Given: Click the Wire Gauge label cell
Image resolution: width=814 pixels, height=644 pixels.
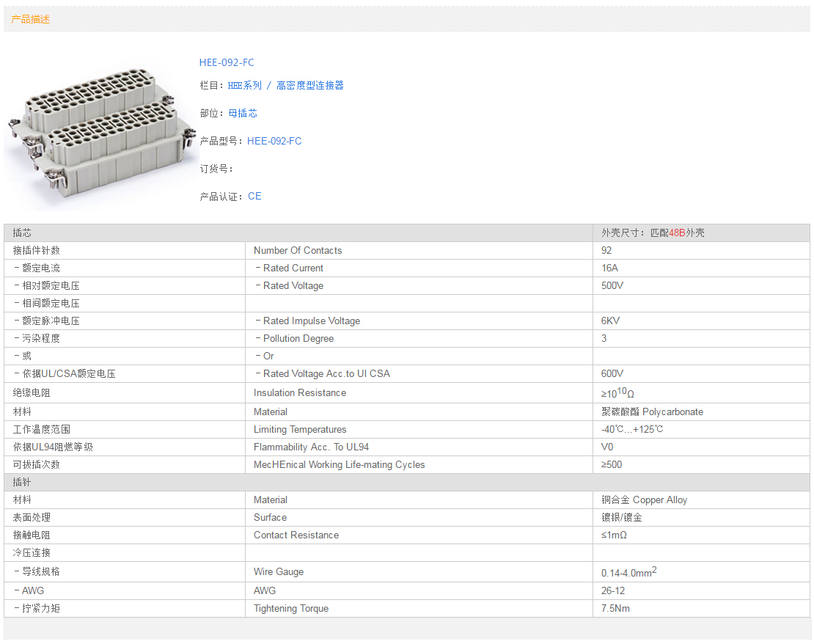Looking at the screenshot, I should [x=279, y=571].
